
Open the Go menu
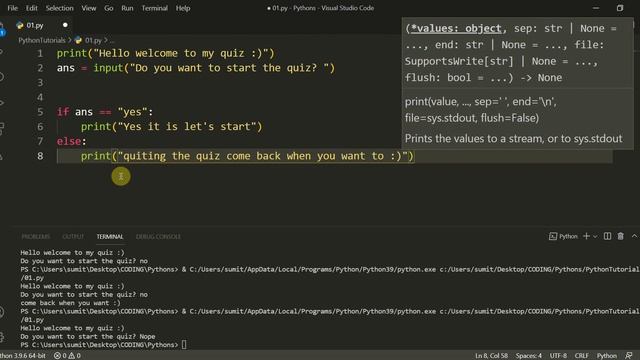click(x=109, y=8)
